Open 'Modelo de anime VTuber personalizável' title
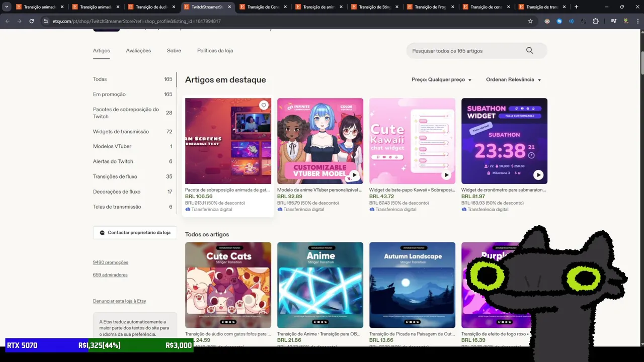 coord(320,190)
